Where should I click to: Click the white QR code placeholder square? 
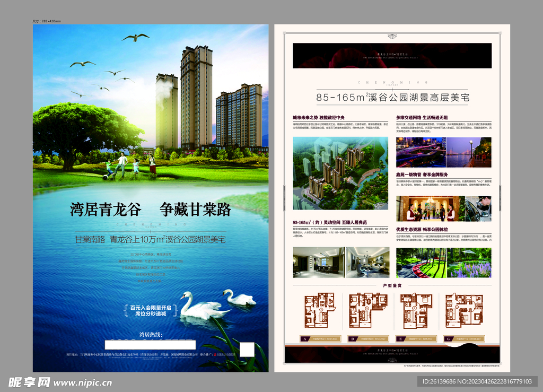247,350
